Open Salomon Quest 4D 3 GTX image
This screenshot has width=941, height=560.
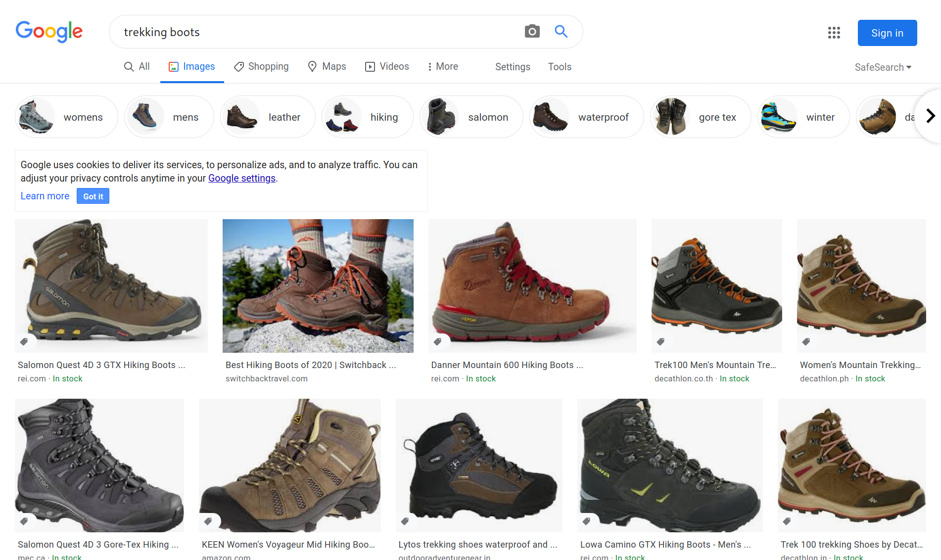click(x=111, y=286)
